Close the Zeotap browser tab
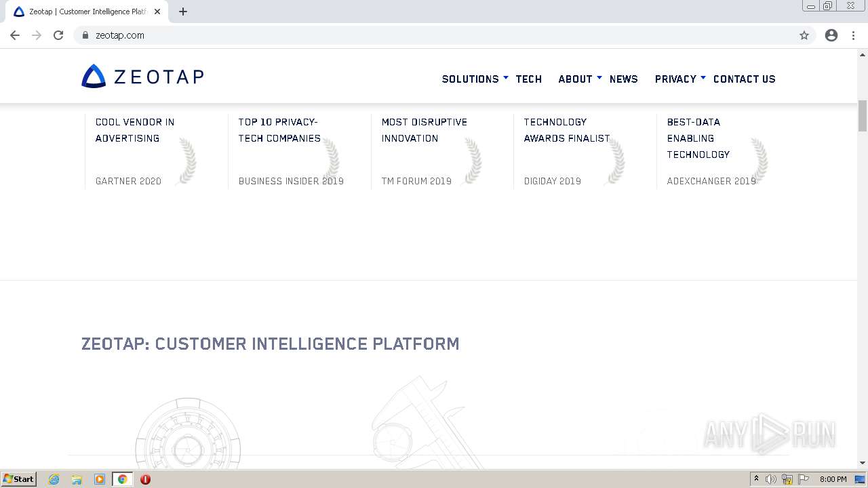This screenshot has height=488, width=868. [x=157, y=12]
